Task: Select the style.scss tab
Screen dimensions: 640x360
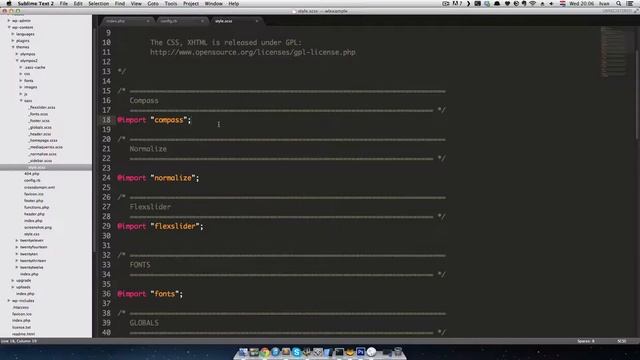Action: [235, 21]
